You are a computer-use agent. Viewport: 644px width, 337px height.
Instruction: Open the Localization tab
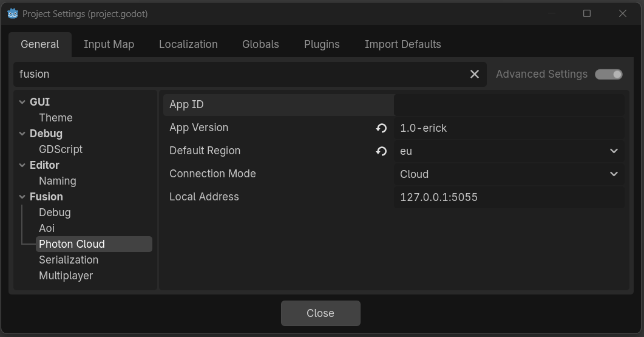[x=188, y=44]
